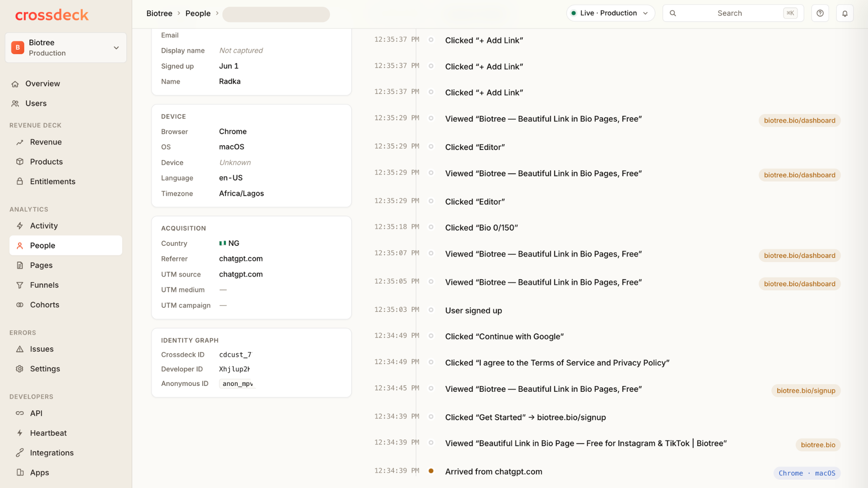868x488 pixels.
Task: Click the Xhjlup2 Developer ID value
Action: pyautogui.click(x=234, y=370)
